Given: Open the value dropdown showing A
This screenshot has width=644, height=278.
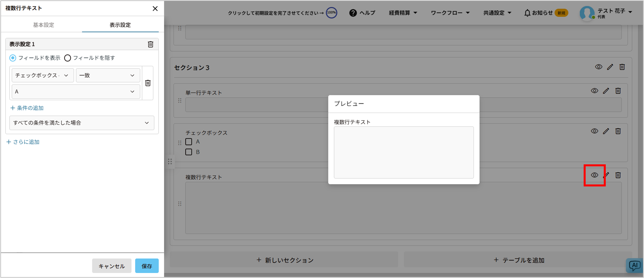Looking at the screenshot, I should coord(76,92).
